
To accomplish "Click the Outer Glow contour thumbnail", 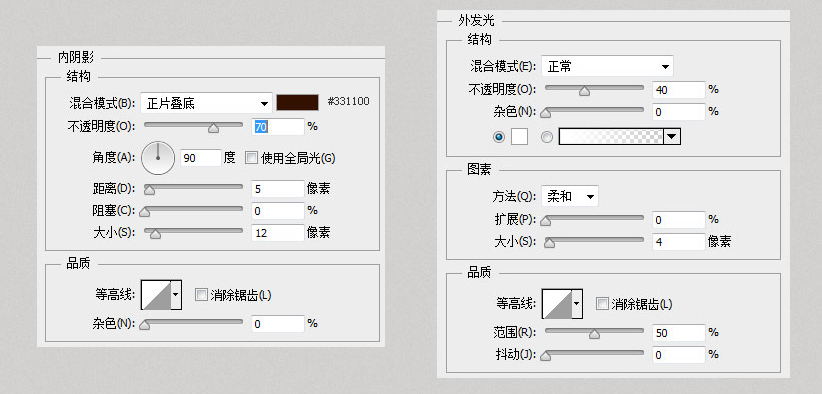I will coord(557,303).
